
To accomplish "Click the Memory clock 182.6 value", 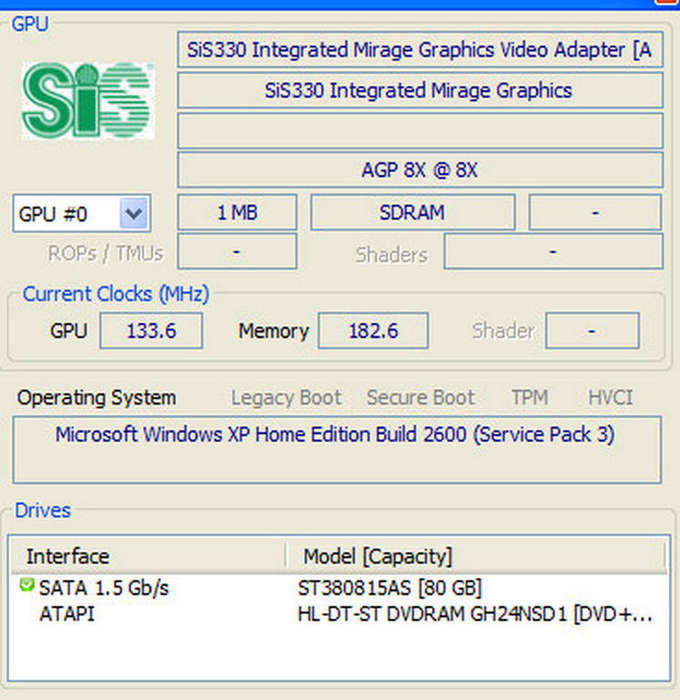I will (373, 331).
